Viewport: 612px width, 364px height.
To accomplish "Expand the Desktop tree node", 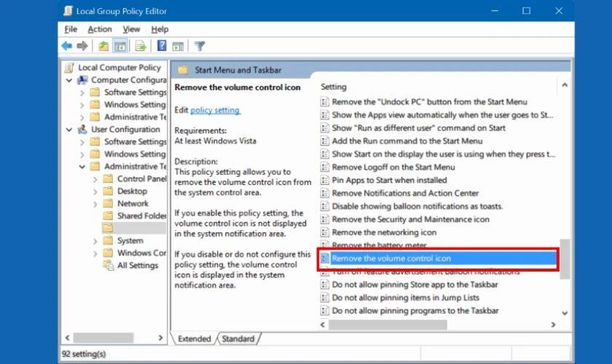I will point(95,191).
